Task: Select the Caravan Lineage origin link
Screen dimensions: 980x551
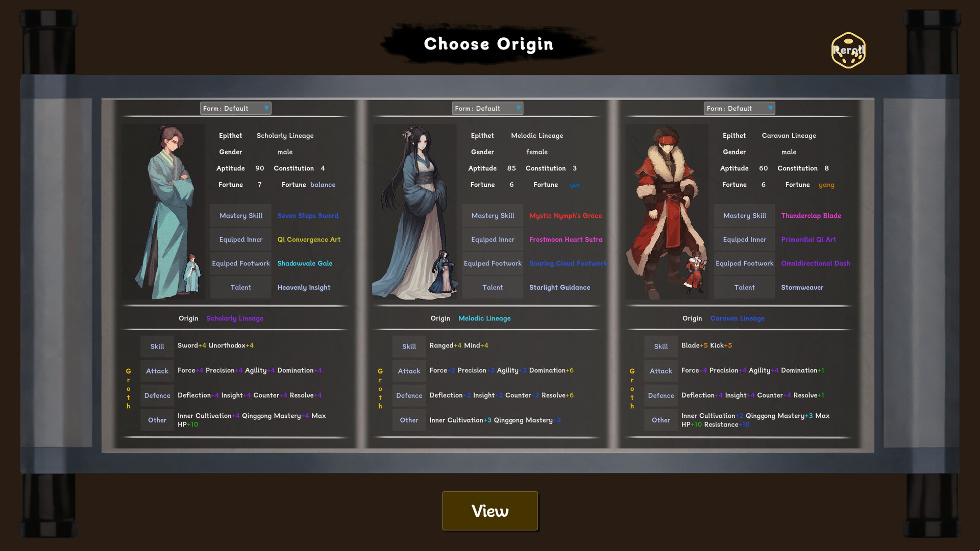Action: [x=737, y=318]
